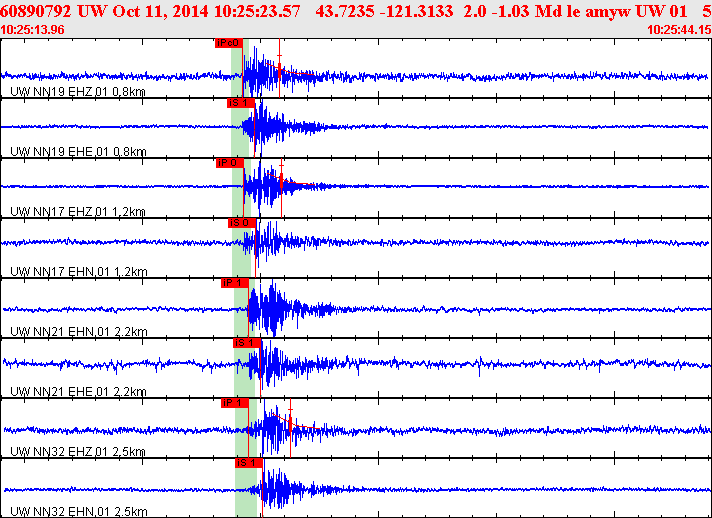Click the coda duration marker on NN19 EHZ trace
The width and height of the screenshot is (712, 518).
point(279,68)
